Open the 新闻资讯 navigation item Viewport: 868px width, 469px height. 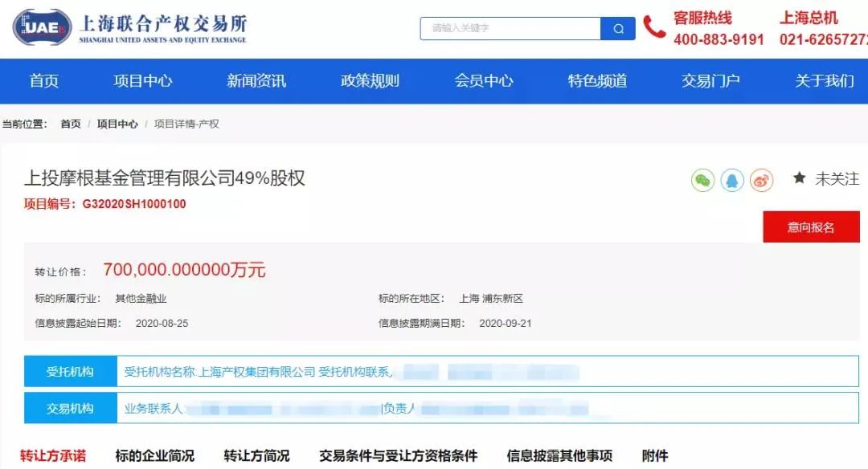coord(256,81)
